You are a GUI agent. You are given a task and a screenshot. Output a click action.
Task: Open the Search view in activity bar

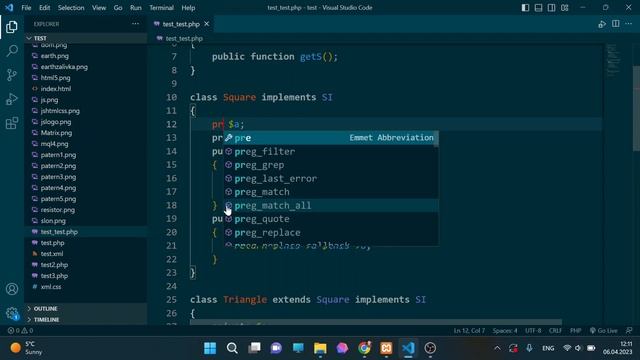click(x=12, y=51)
